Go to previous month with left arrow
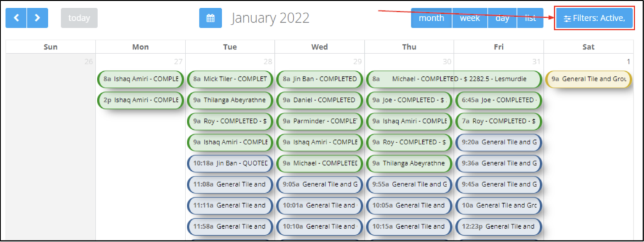This screenshot has height=242, width=644. coord(16,18)
